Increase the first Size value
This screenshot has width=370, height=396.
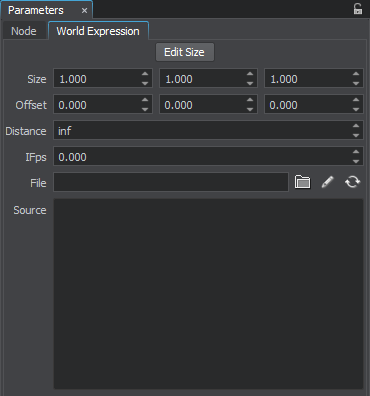pos(145,74)
